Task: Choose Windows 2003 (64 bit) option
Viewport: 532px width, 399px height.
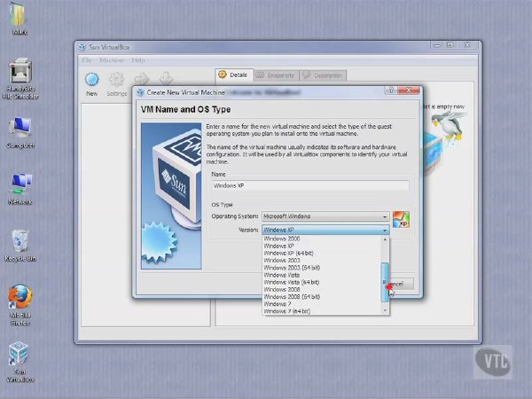Action: 322,268
